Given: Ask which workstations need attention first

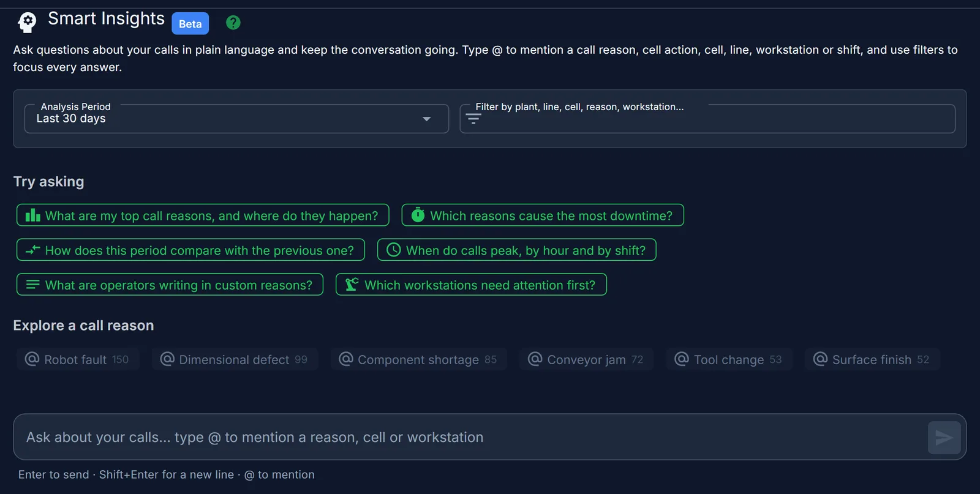Looking at the screenshot, I should 471,285.
